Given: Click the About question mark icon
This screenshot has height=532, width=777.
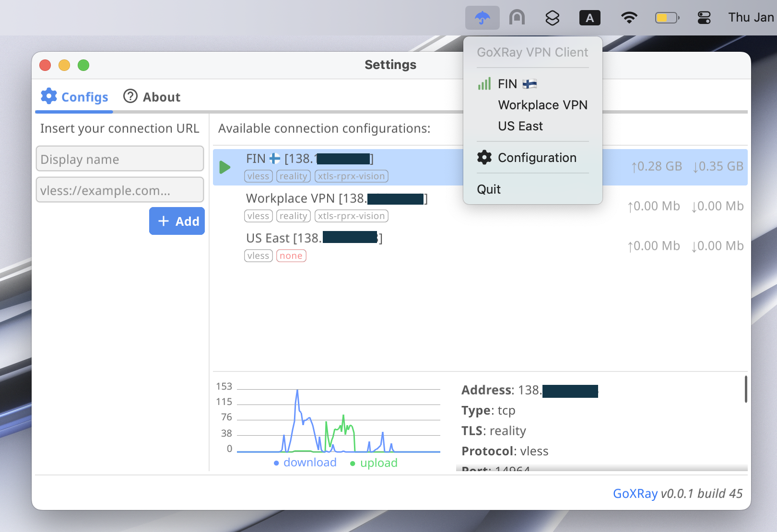Looking at the screenshot, I should 130,96.
